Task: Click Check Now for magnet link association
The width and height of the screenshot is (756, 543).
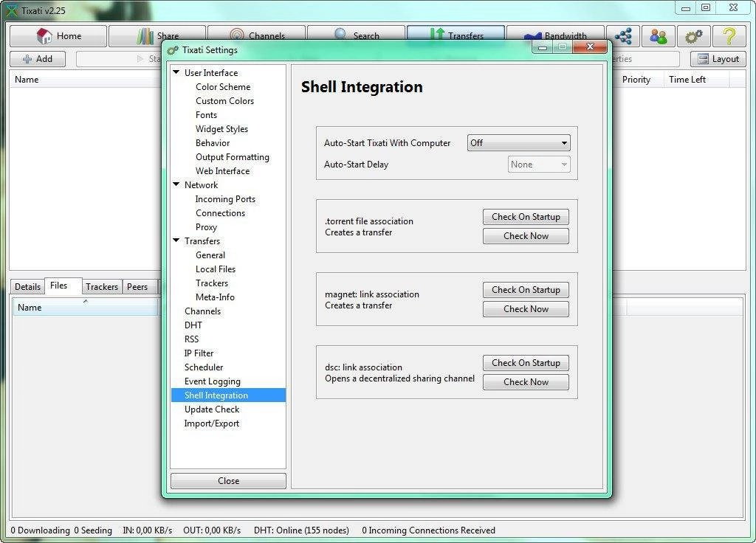Action: 526,309
